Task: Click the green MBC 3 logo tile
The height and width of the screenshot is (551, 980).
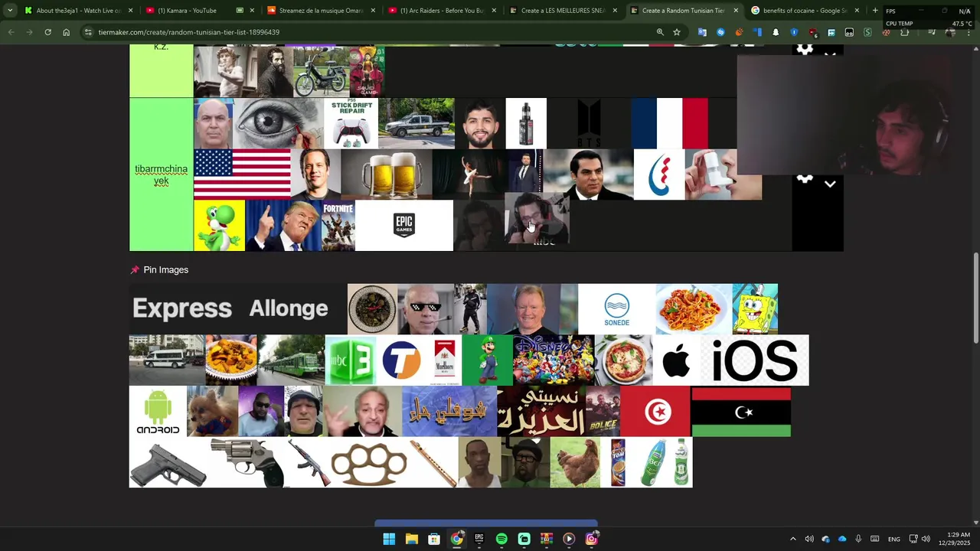Action: pyautogui.click(x=351, y=360)
